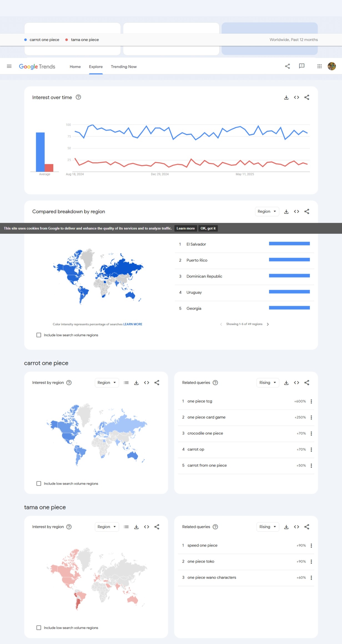Accept cookies with OK, got it
The width and height of the screenshot is (342, 644).
208,228
